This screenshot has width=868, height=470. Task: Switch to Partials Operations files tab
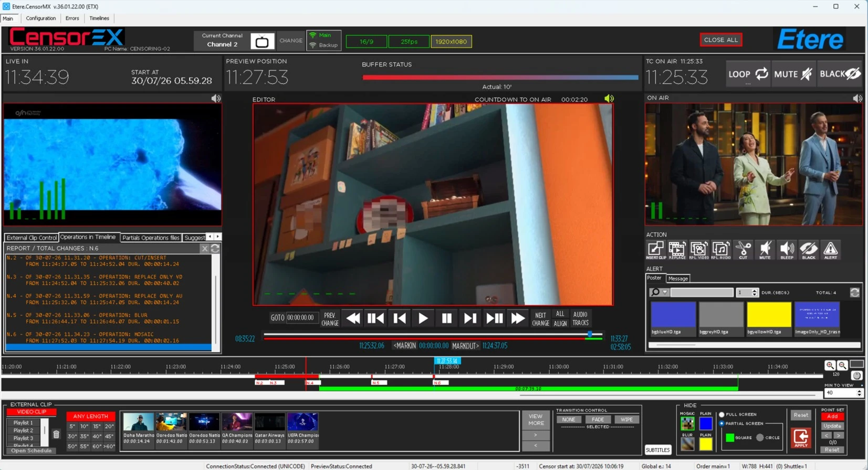click(x=151, y=238)
